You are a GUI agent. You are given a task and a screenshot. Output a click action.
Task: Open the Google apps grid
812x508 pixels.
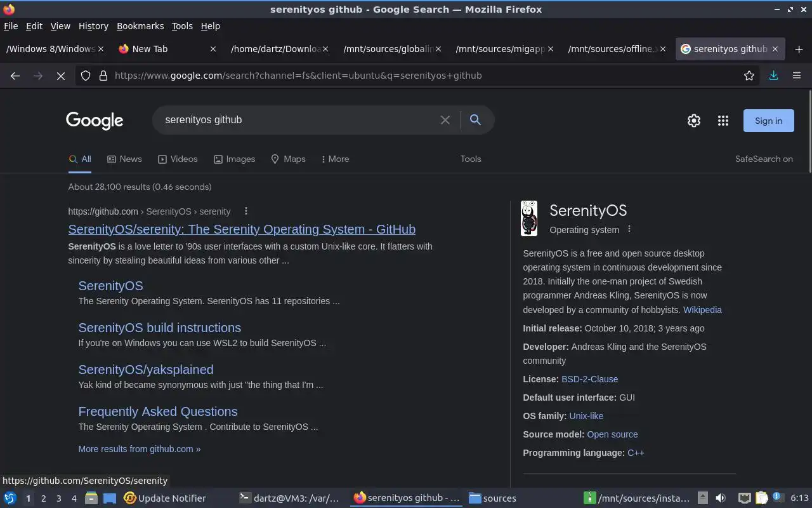coord(723,121)
